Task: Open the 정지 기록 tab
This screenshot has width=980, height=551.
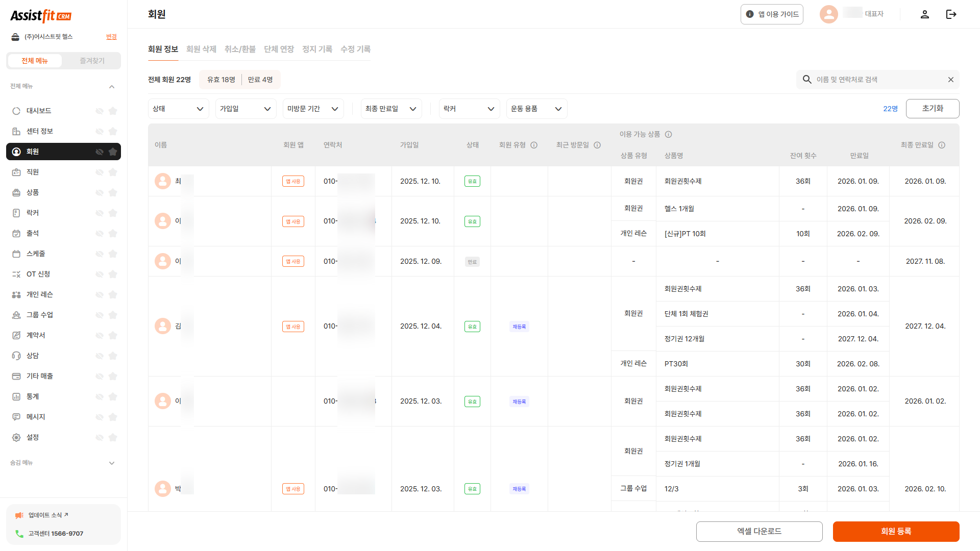Action: pyautogui.click(x=317, y=49)
